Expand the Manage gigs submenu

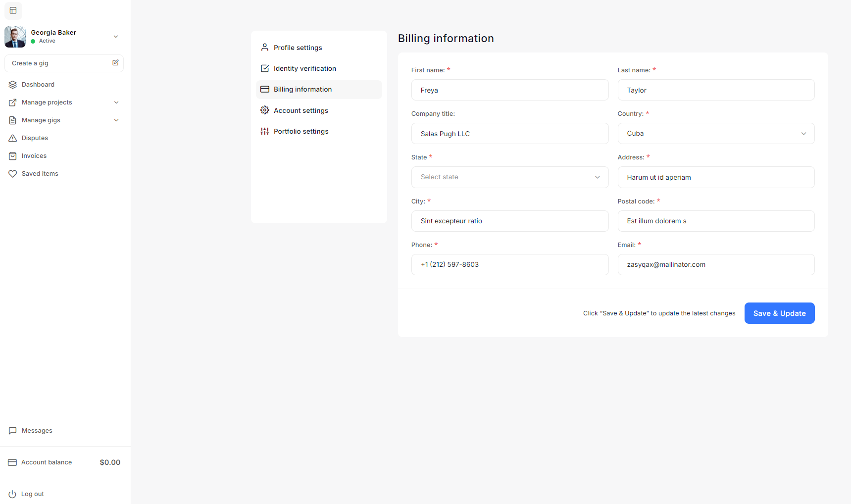116,120
